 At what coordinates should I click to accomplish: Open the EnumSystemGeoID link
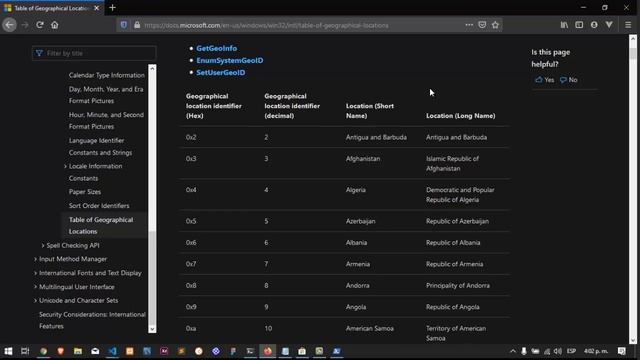click(x=229, y=60)
